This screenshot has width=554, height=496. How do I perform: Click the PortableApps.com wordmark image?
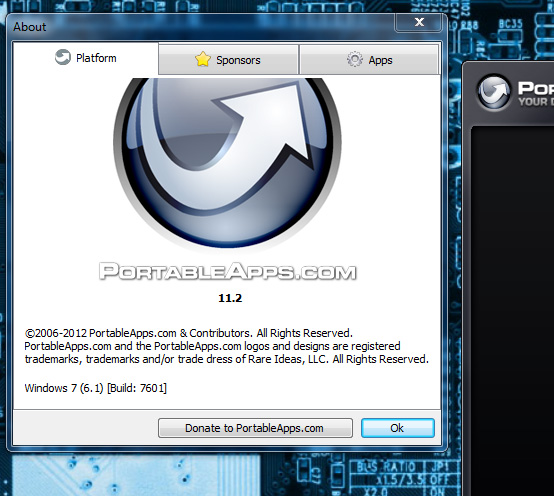(227, 271)
